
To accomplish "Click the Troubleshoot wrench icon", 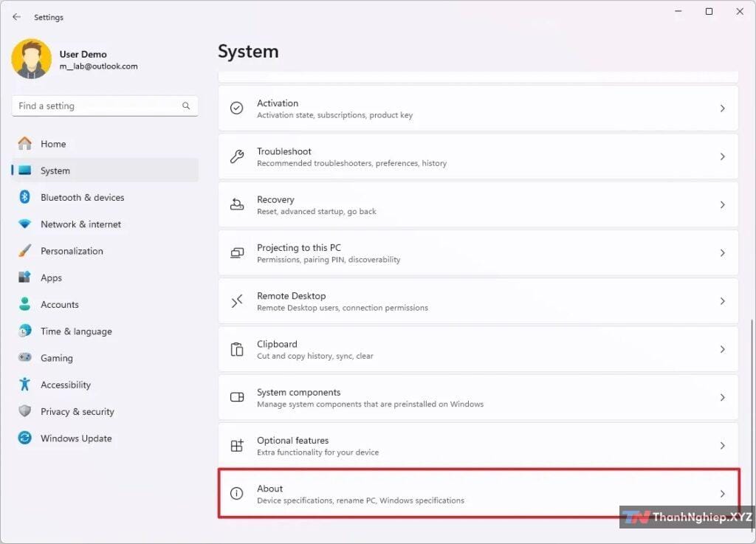I will coord(236,156).
